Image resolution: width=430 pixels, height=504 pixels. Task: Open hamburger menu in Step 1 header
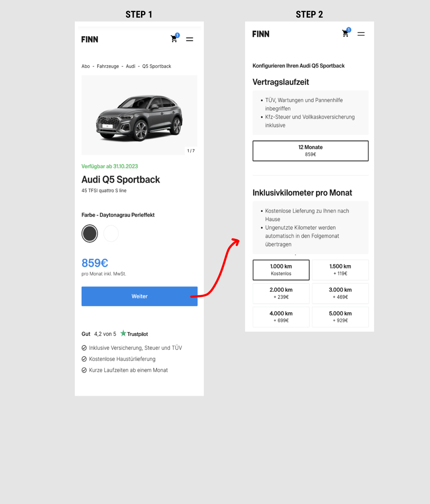190,39
